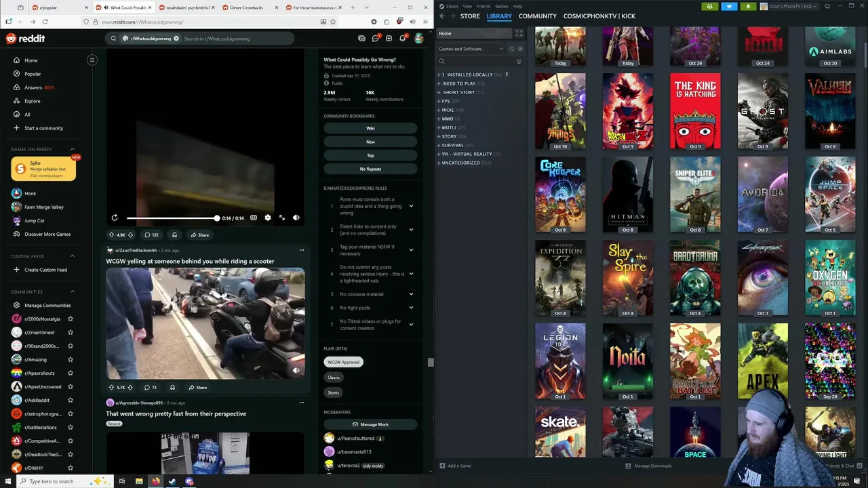This screenshot has width=868, height=488.
Task: Open Explore in the Reddit sidebar
Action: [33, 101]
